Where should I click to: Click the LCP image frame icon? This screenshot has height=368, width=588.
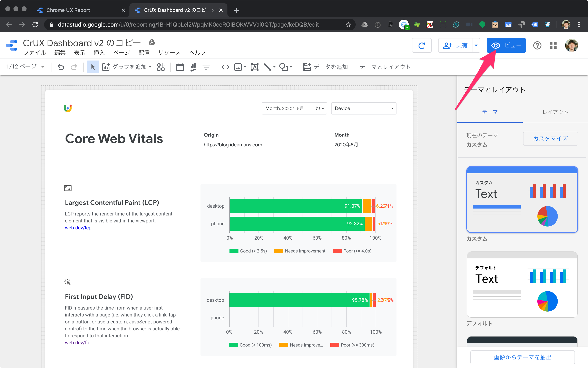pyautogui.click(x=68, y=188)
